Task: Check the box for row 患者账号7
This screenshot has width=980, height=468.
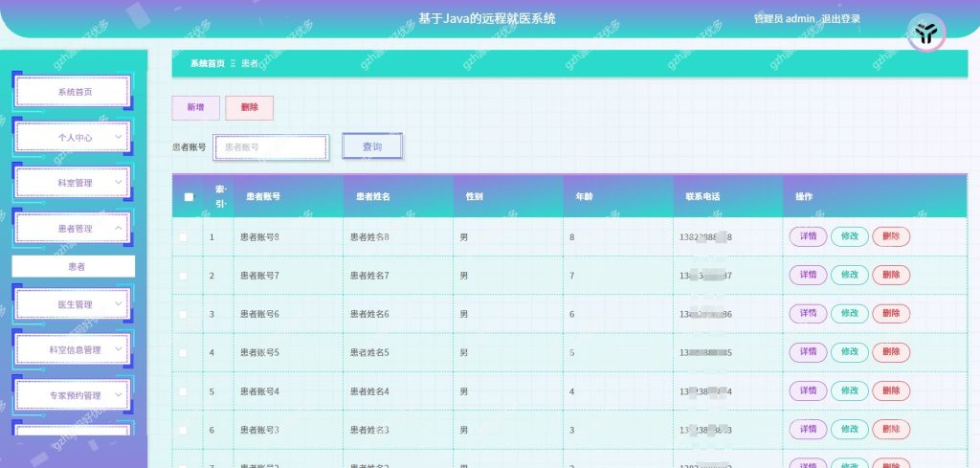Action: 183,276
